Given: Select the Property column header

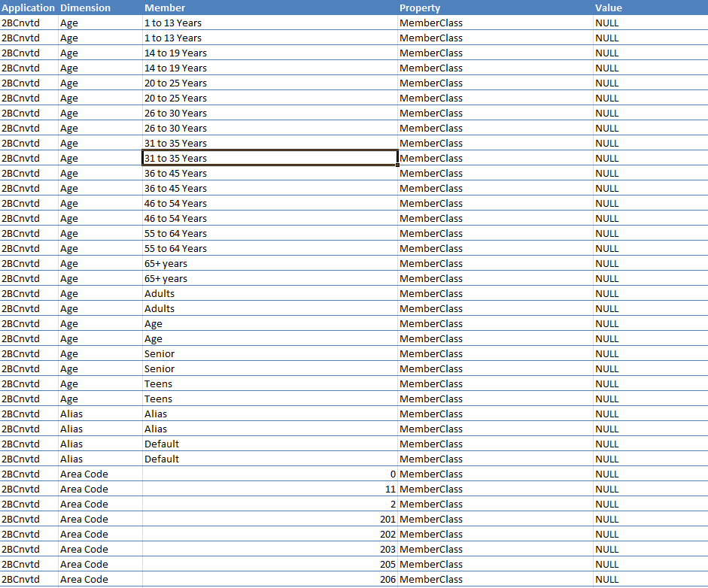Looking at the screenshot, I should pyautogui.click(x=495, y=8).
